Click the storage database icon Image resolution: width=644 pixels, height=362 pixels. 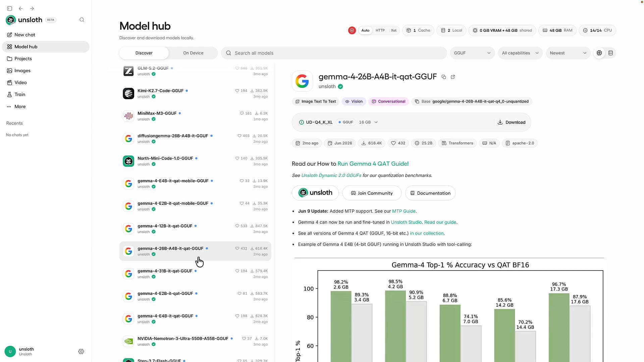pyautogui.click(x=610, y=53)
